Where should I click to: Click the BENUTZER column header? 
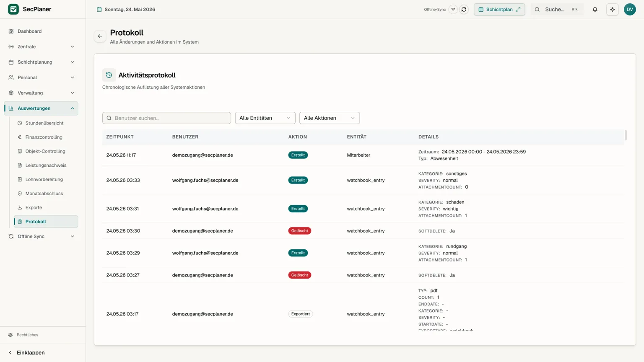(x=185, y=137)
